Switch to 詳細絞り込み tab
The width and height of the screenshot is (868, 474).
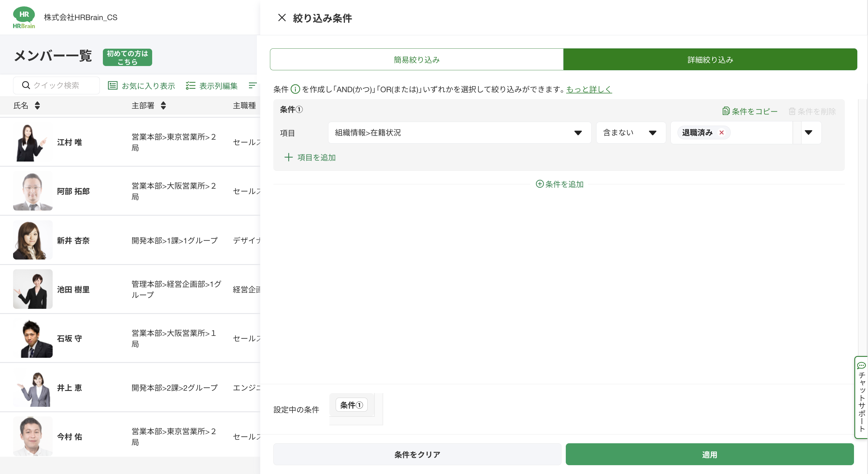(710, 60)
